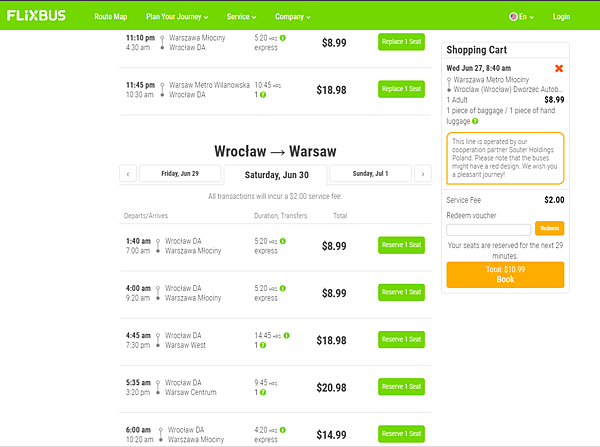The width and height of the screenshot is (600, 447).
Task: Click Warsaw Metro Wilanowska stop text
Action: 209,85
